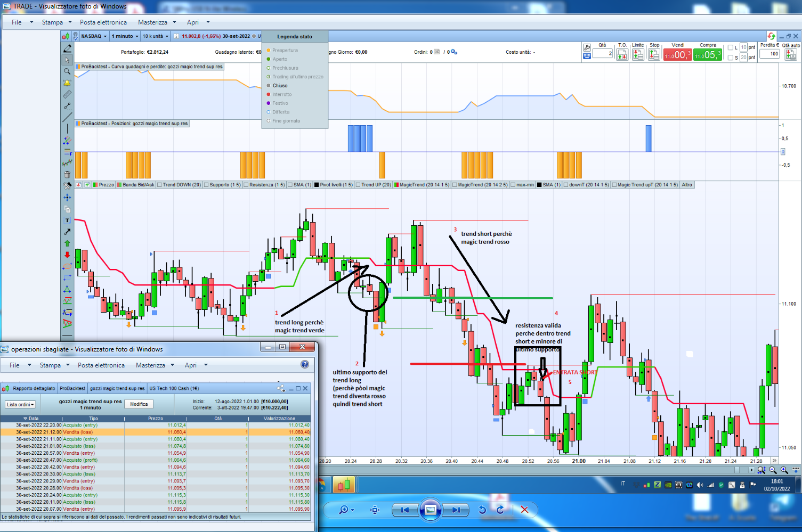The height and width of the screenshot is (532, 802).
Task: Open the NASDAQ instrument dropdown
Action: (94, 36)
